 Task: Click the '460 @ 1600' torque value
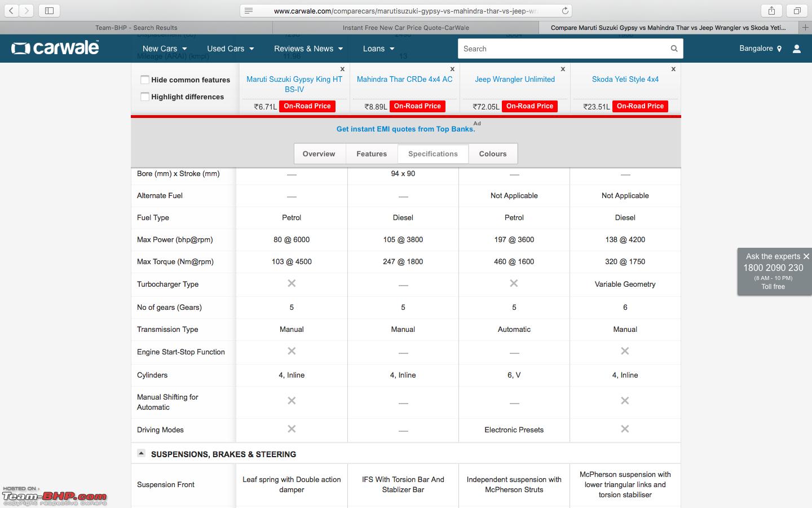click(514, 261)
